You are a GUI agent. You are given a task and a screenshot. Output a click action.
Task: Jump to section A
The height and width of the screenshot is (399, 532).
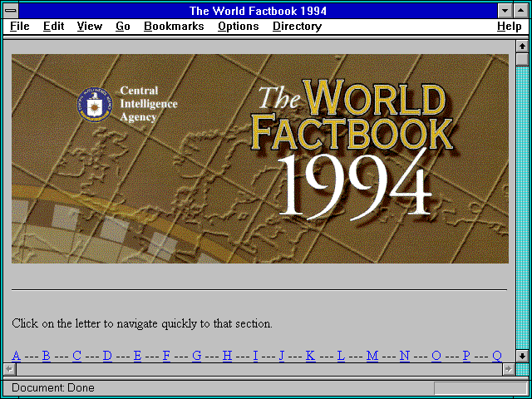click(x=16, y=356)
